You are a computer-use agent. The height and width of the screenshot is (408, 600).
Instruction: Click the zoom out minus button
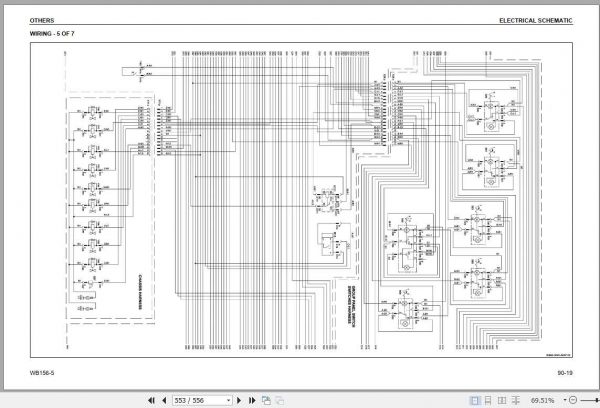(572, 400)
